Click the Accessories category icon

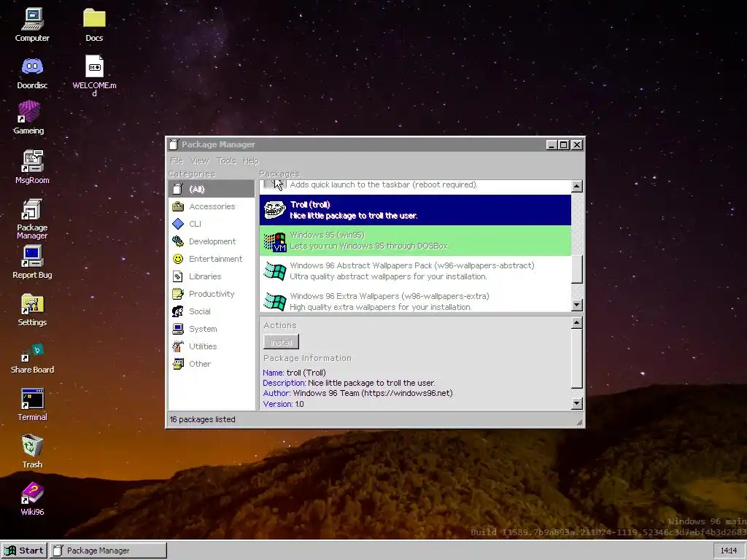[x=178, y=206]
